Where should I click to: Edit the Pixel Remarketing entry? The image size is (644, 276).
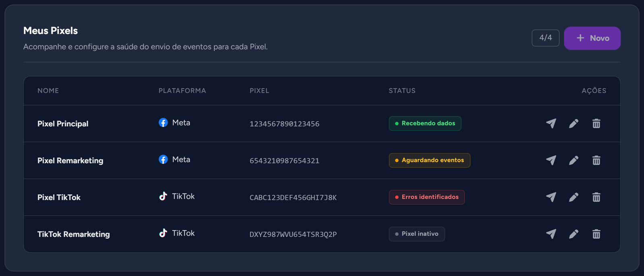[574, 160]
